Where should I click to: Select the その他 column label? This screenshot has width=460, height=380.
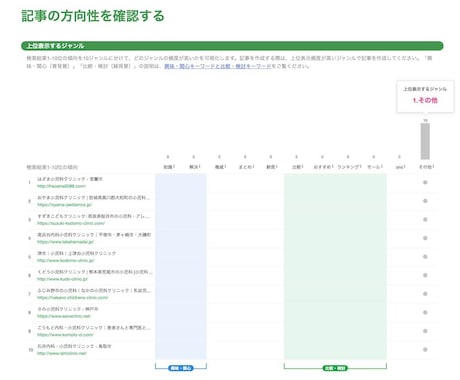425,167
